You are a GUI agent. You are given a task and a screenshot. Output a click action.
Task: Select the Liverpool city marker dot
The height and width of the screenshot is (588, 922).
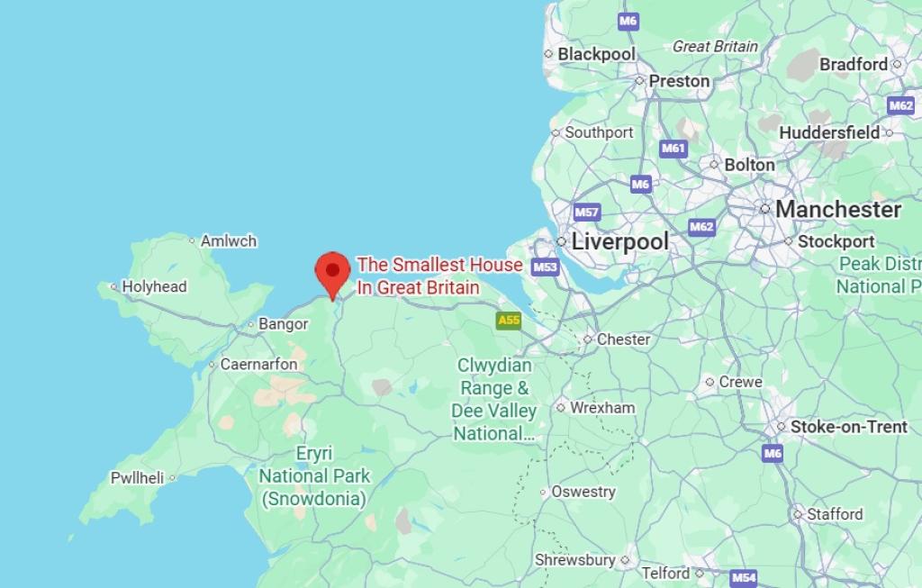point(561,241)
